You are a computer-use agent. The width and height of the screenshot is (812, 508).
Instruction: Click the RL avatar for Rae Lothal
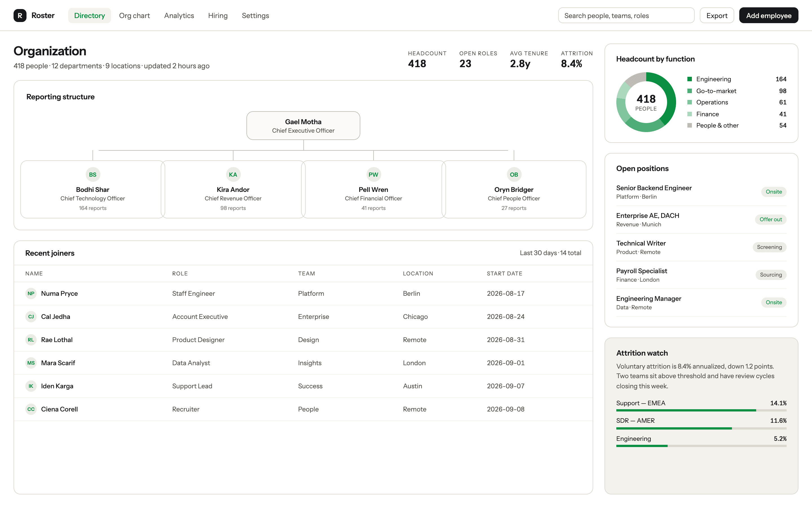point(31,340)
